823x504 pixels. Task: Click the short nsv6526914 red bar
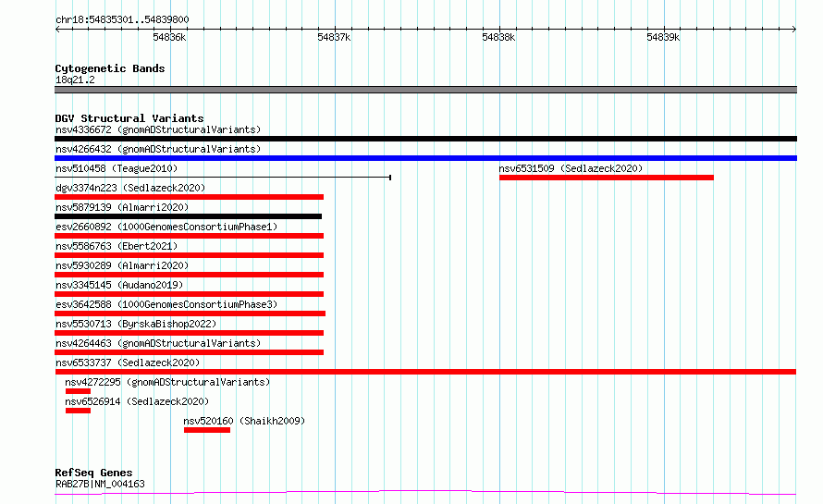pos(79,411)
